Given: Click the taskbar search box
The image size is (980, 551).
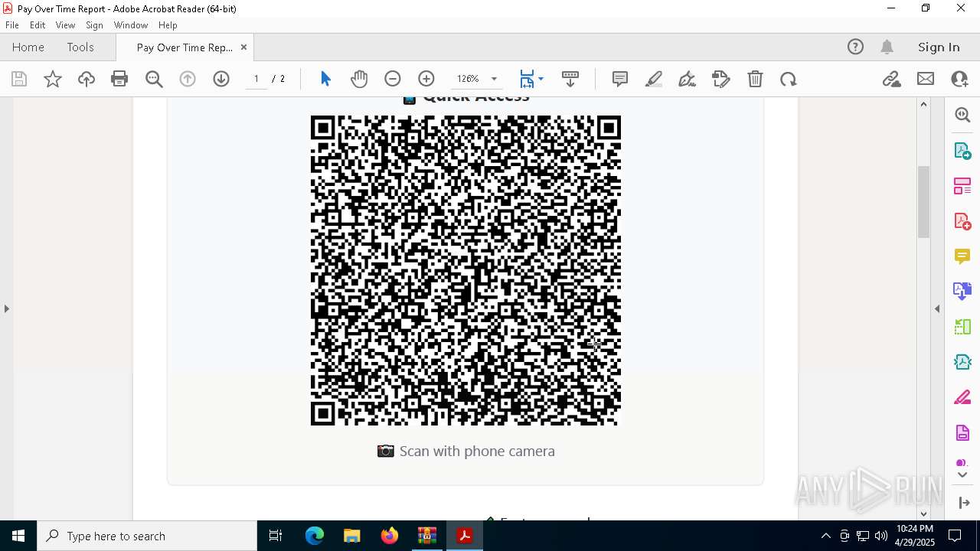Looking at the screenshot, I should tap(147, 536).
